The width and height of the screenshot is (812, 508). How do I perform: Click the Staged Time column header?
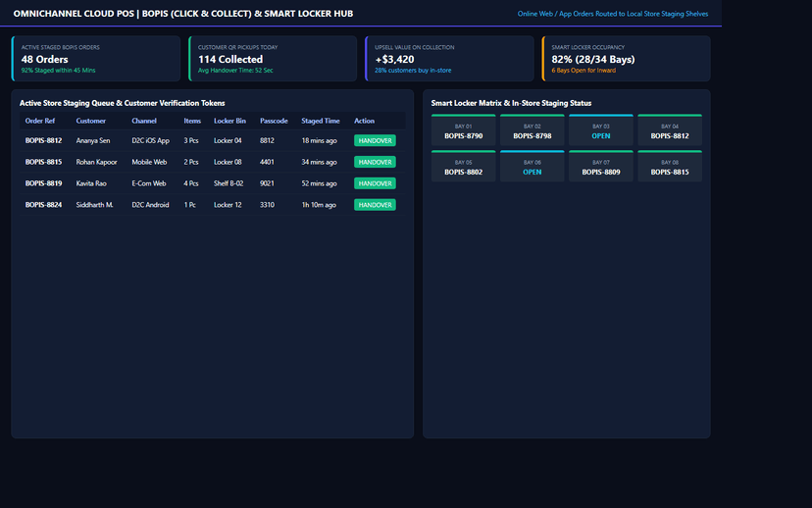[321, 121]
